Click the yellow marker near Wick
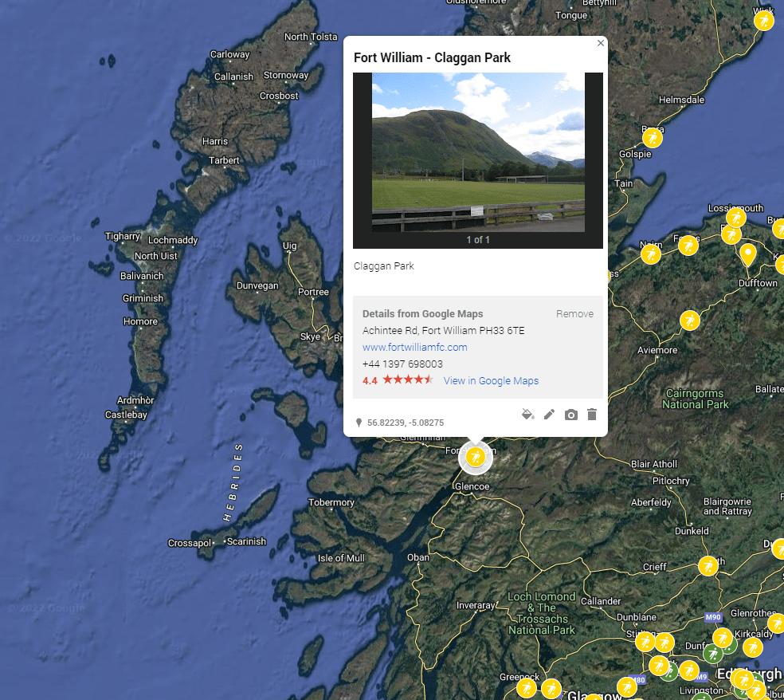The width and height of the screenshot is (784, 700). (763, 20)
